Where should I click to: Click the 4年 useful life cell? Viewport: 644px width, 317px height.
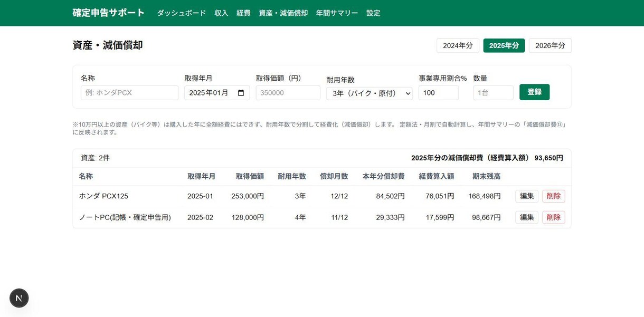click(300, 217)
